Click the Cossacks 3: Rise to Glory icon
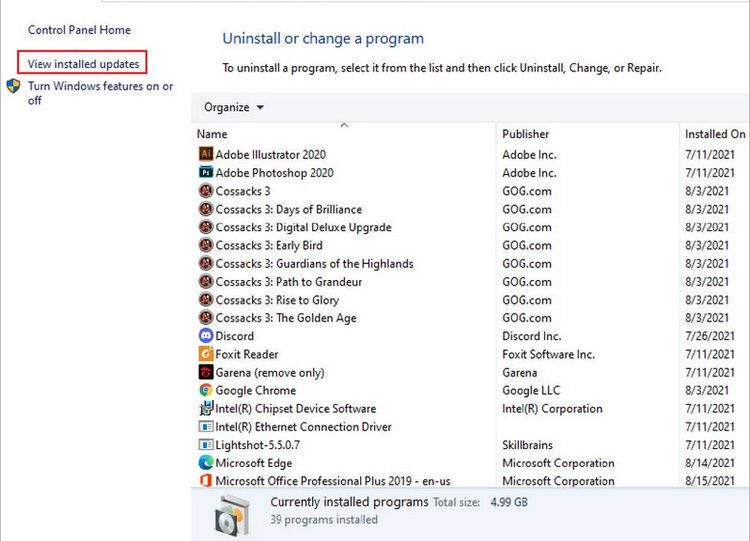This screenshot has width=750, height=541. (206, 299)
